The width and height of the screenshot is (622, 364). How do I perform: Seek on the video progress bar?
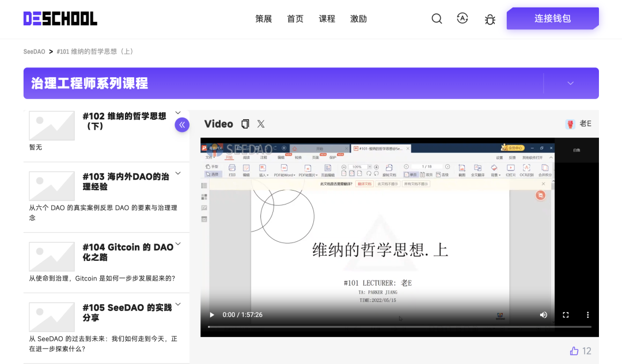(400, 327)
